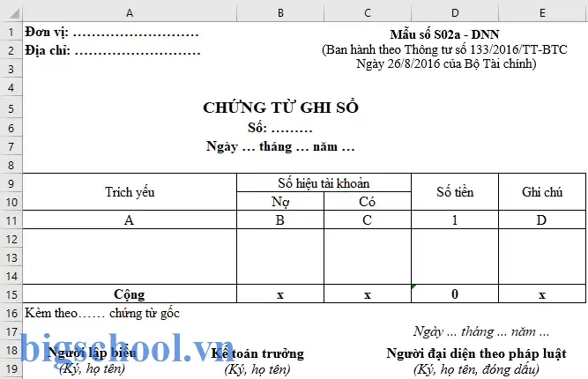Select column E header
The width and height of the screenshot is (588, 379).
[542, 13]
